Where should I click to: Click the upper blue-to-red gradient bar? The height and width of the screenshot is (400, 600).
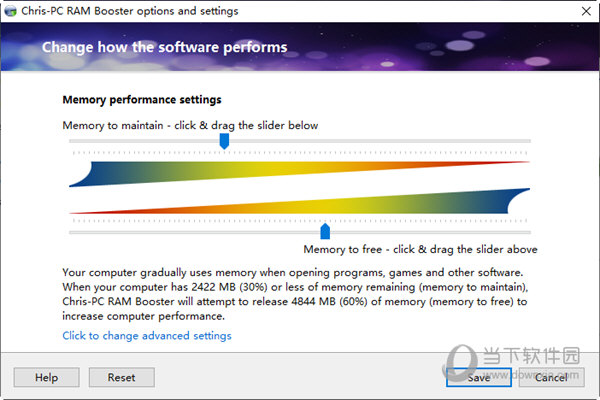pos(299,174)
